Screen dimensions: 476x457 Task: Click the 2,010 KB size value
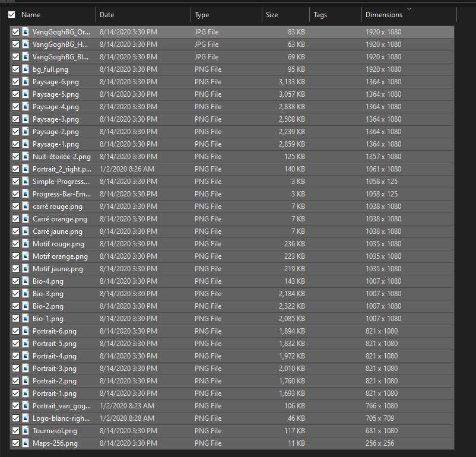[x=292, y=369]
